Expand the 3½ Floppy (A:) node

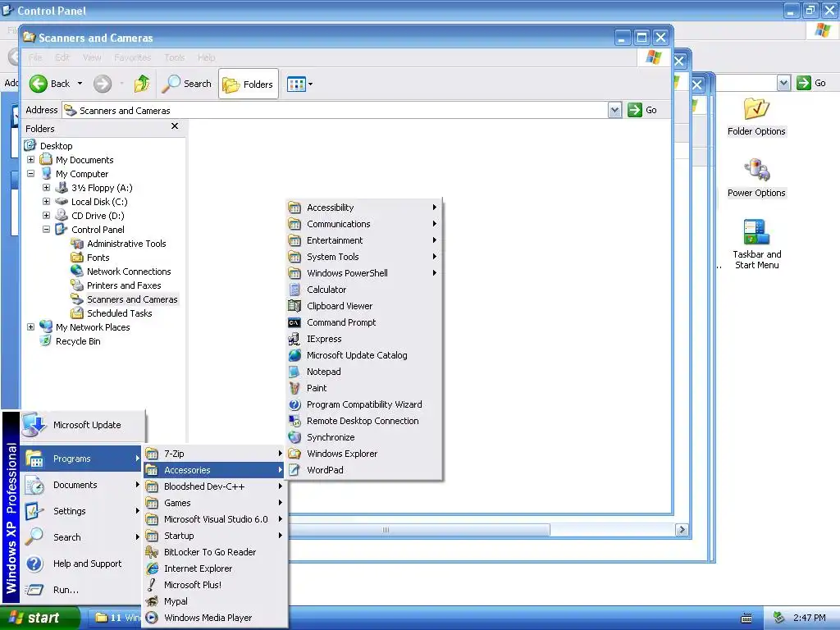pos(46,188)
